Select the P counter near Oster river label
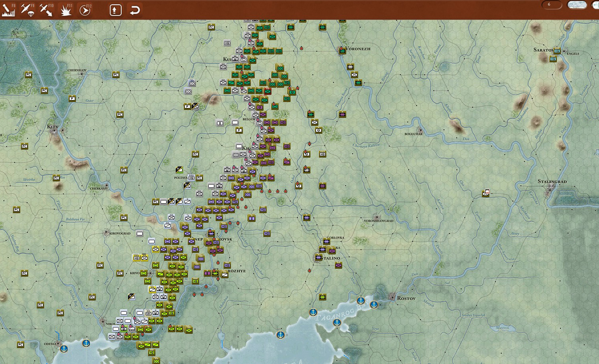This screenshot has width=599, height=364. point(72,98)
